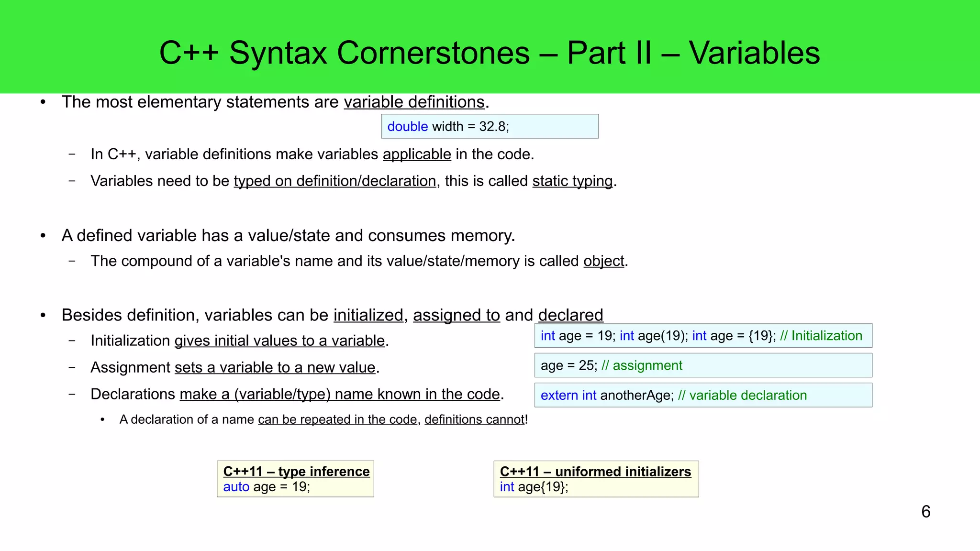Click the slide page number 6
The height and width of the screenshot is (551, 980).
tap(926, 512)
